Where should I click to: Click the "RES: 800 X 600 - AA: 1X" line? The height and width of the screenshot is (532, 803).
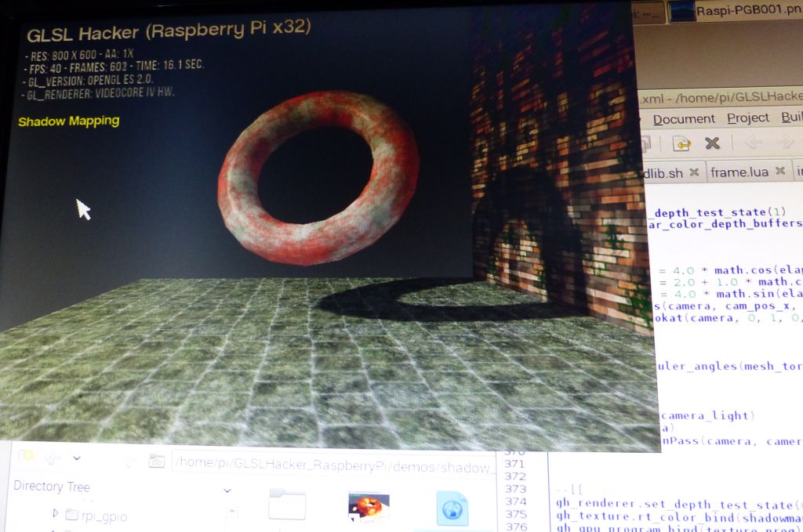[x=79, y=54]
